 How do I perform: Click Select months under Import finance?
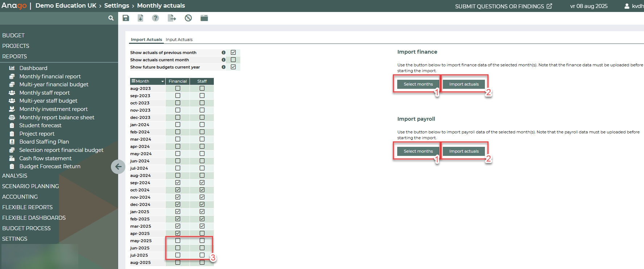pos(418,84)
